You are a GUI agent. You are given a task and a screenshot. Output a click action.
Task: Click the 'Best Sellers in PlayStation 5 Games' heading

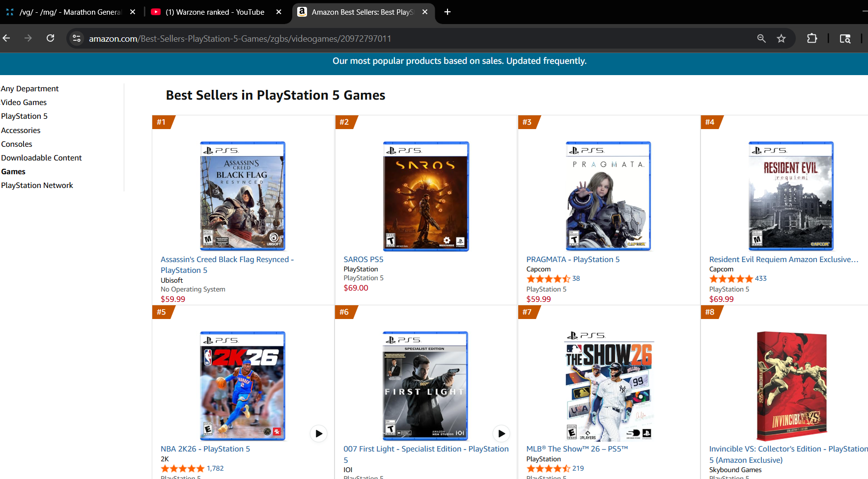point(276,95)
